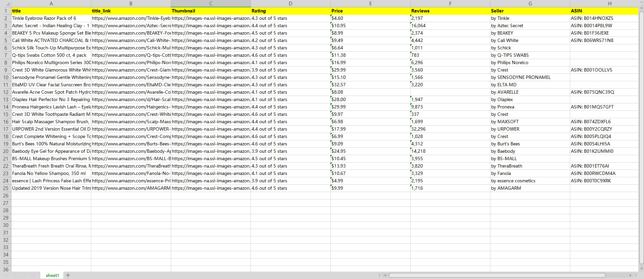Select the 'Price' header cell
This screenshot has height=279, width=644.
tap(370, 11)
